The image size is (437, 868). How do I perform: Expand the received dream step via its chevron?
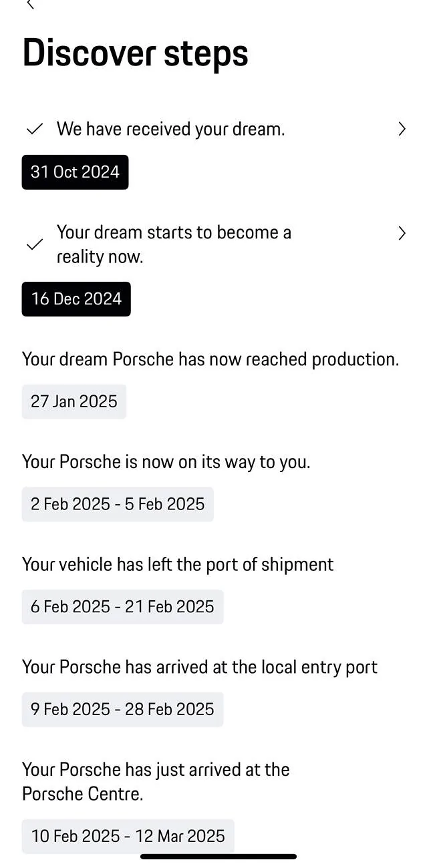pos(402,129)
